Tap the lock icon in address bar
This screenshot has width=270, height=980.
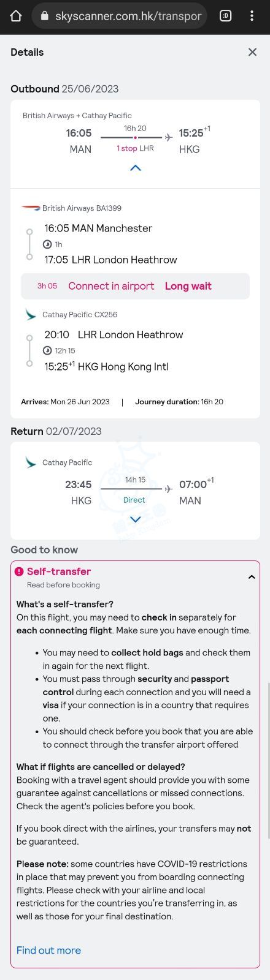44,17
